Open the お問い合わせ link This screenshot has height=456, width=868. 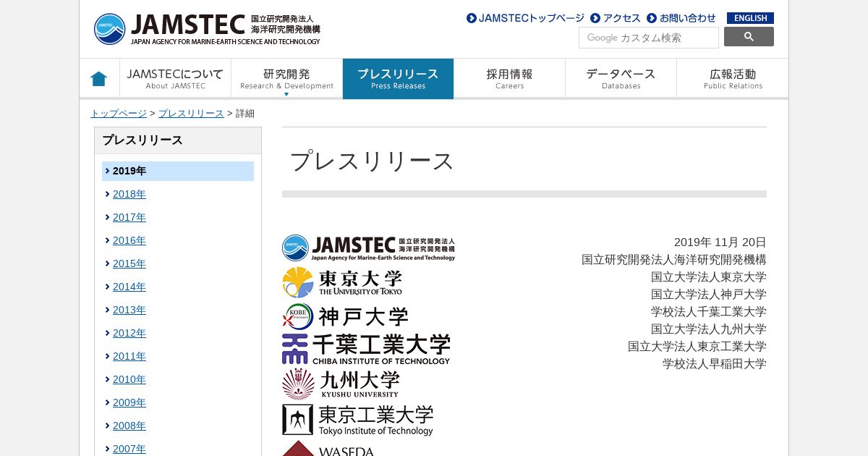coord(681,18)
